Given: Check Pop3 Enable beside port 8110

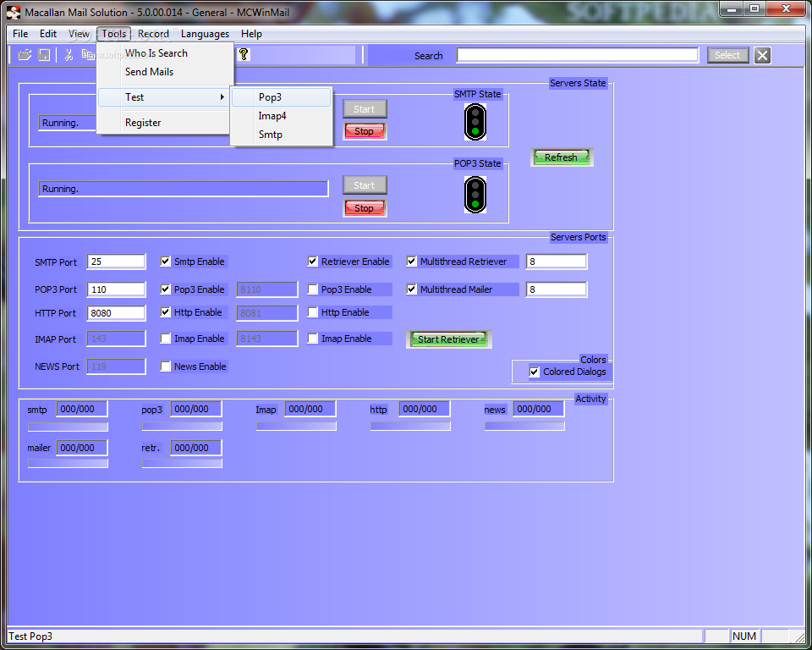Looking at the screenshot, I should pyautogui.click(x=312, y=289).
